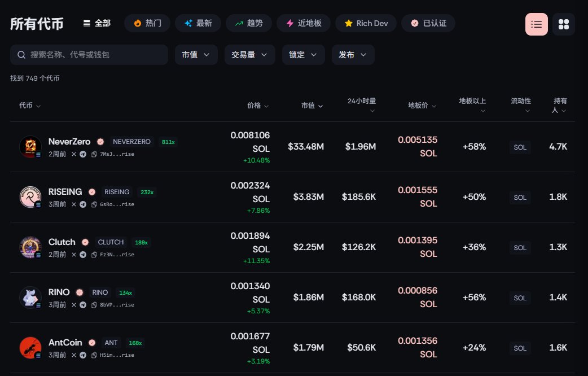This screenshot has height=376, width=588.
Task: Click AntCoin token logo
Action: (x=30, y=348)
